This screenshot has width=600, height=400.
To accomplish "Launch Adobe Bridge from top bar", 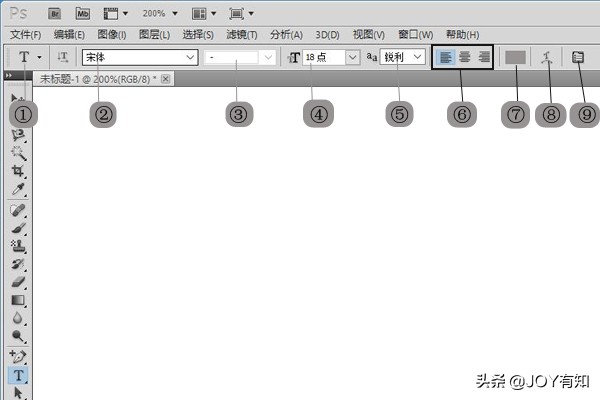I will (x=55, y=14).
